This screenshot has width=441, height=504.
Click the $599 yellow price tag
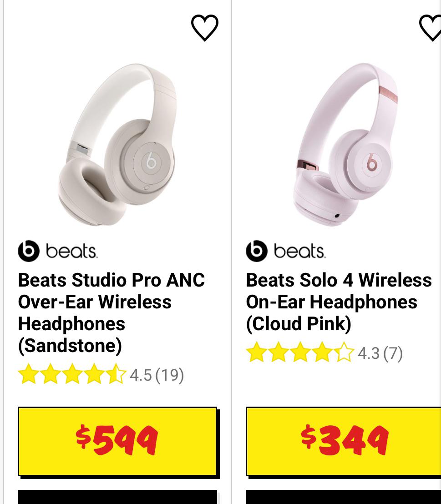click(x=117, y=441)
